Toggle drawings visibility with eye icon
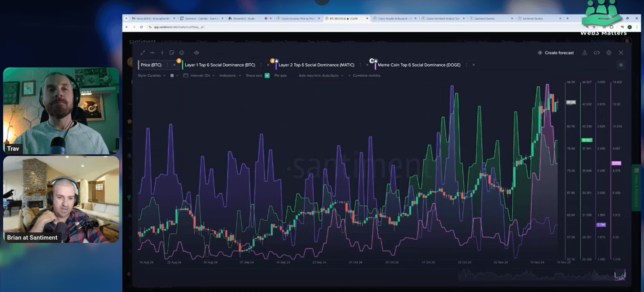The height and width of the screenshot is (292, 644). [196, 53]
